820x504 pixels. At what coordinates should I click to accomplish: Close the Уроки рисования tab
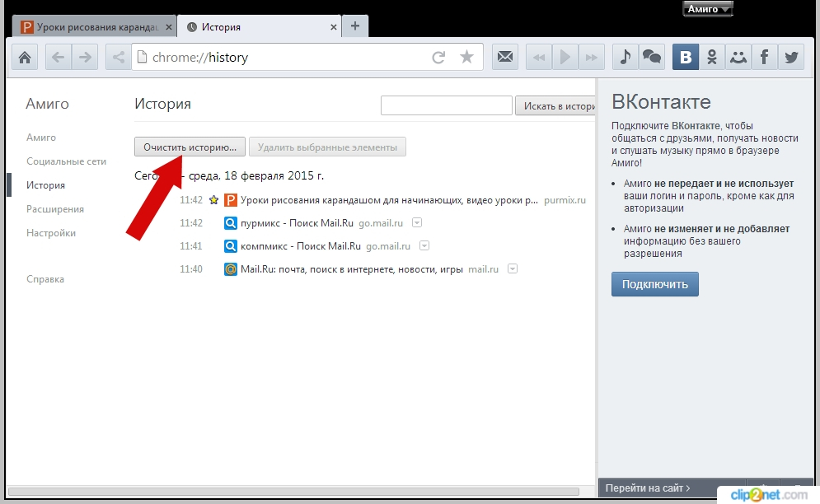(168, 27)
